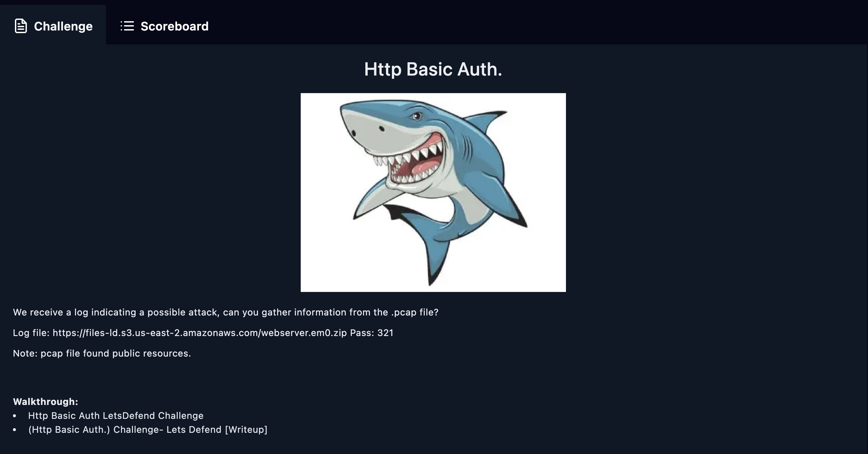Click the 'Pass: 321' password text
The height and width of the screenshot is (454, 868).
372,333
